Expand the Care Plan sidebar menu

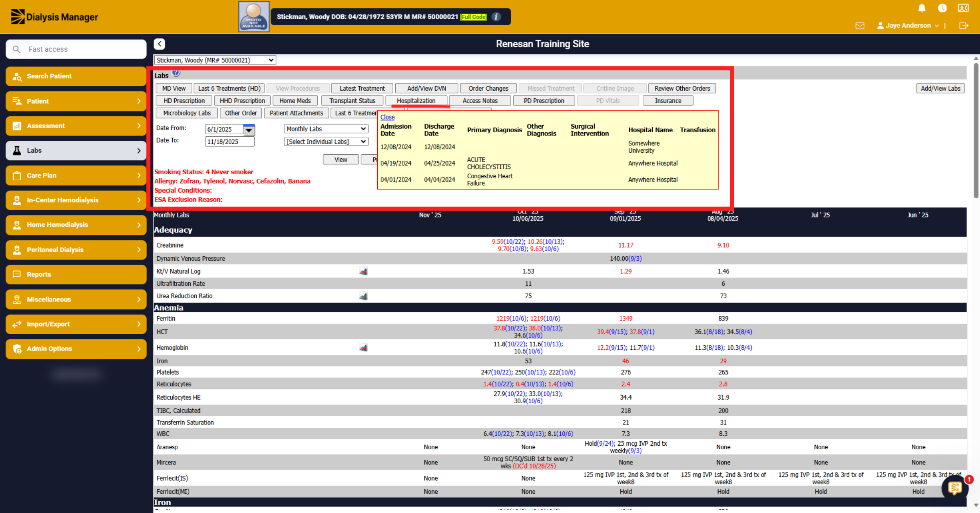tap(76, 175)
